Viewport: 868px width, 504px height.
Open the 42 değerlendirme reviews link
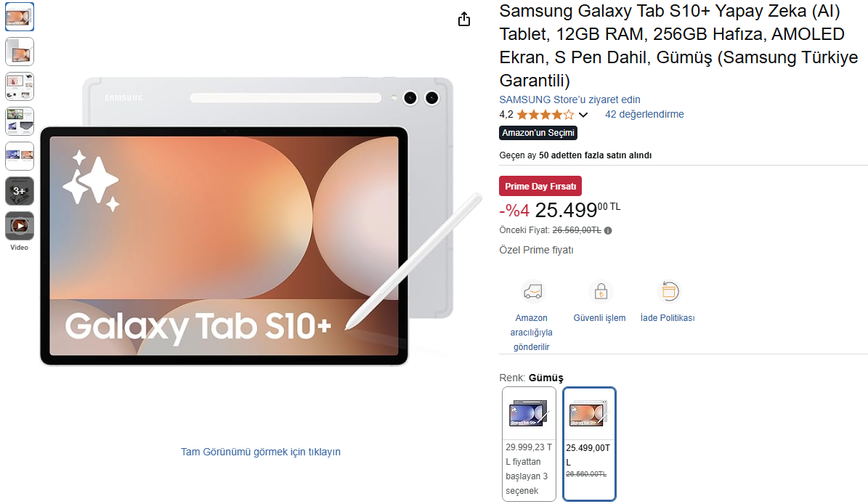pyautogui.click(x=644, y=115)
